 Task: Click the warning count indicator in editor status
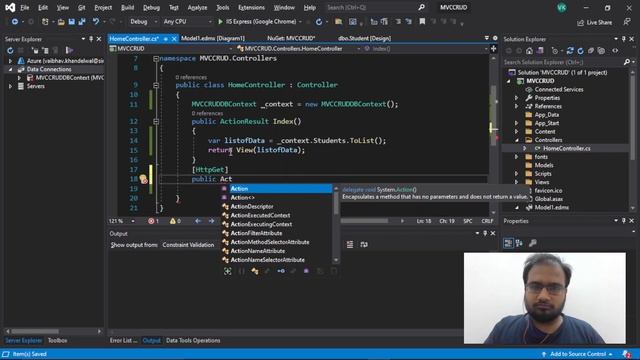[175, 221]
